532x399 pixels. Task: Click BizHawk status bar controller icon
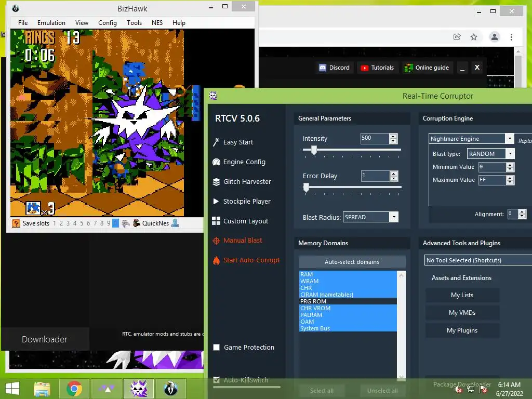[126, 223]
